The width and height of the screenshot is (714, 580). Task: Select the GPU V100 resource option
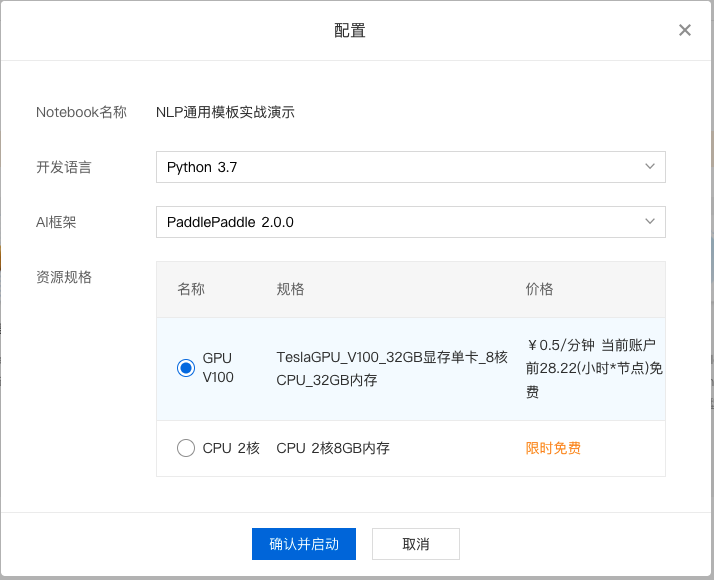(x=186, y=368)
